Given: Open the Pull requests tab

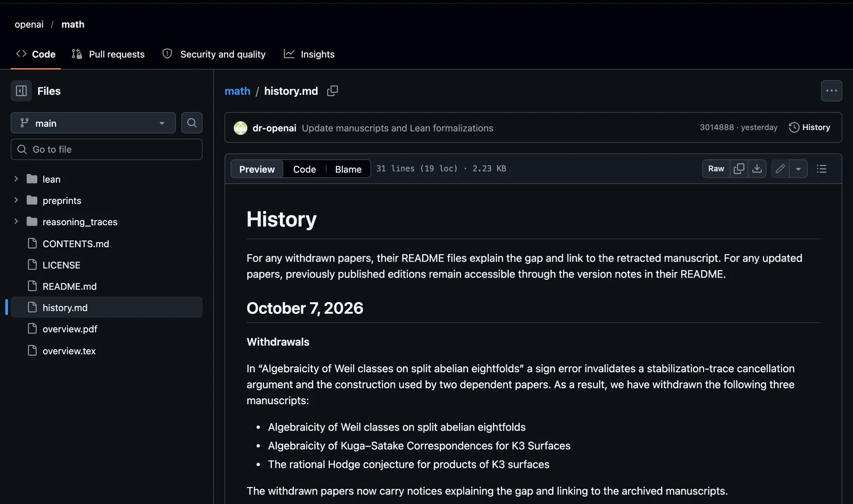Looking at the screenshot, I should coord(108,54).
